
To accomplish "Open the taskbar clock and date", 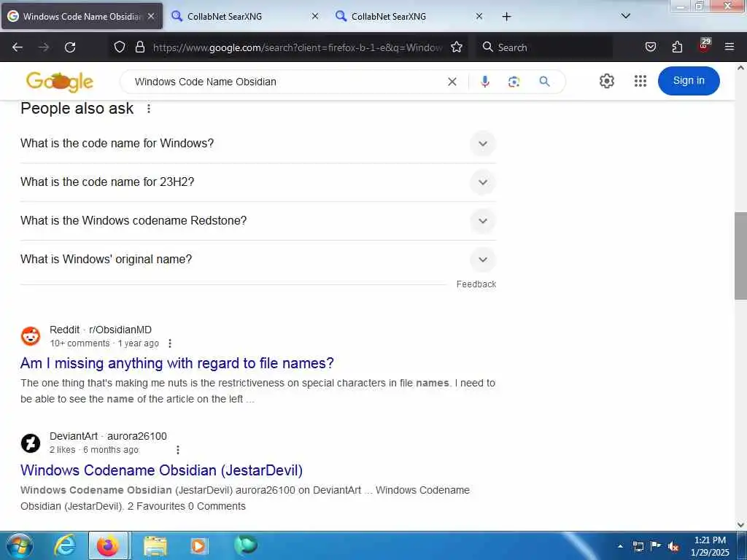I will [x=710, y=546].
